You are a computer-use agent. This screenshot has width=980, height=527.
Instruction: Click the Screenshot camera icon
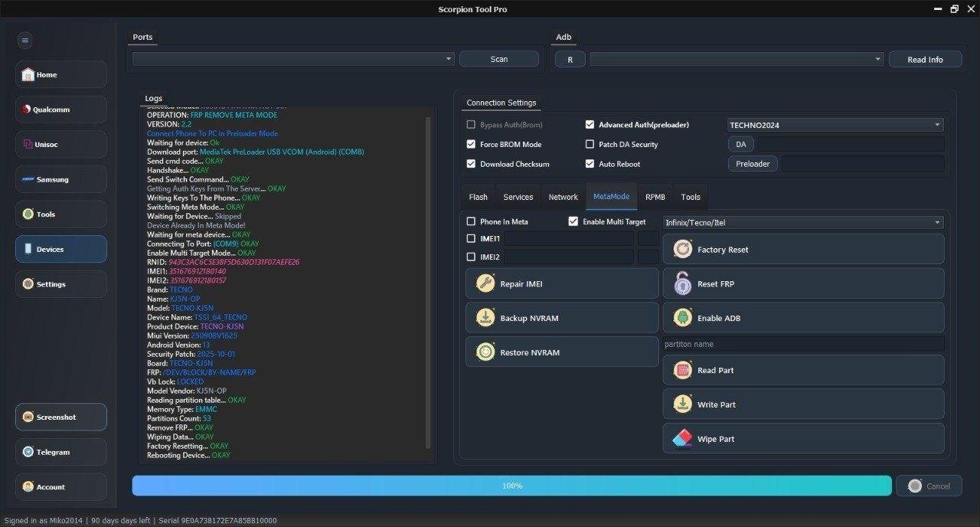(x=28, y=417)
